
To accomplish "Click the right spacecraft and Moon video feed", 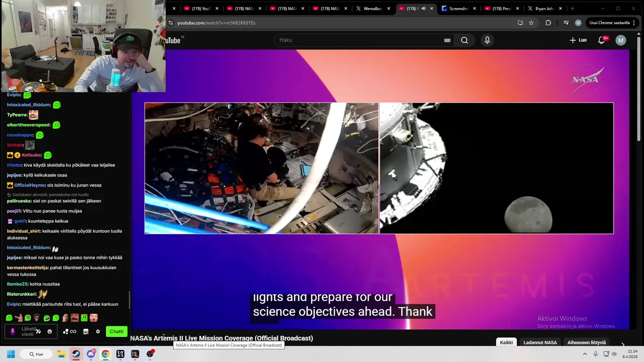I will (497, 168).
